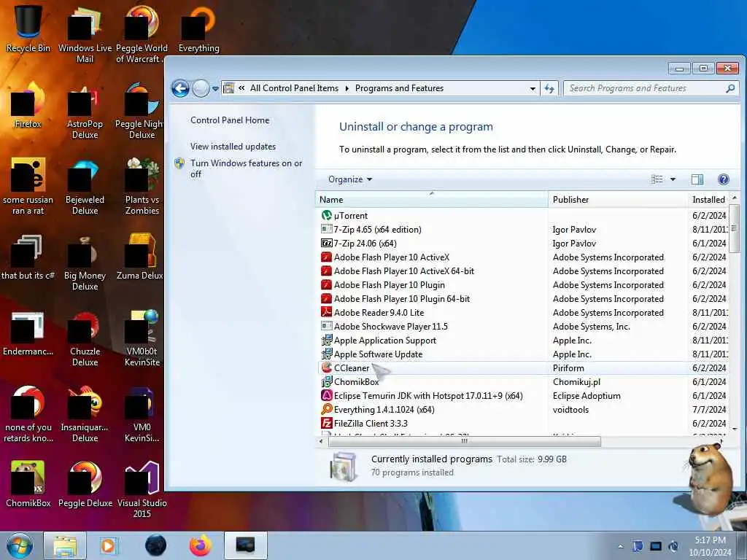Open Plants vs Zombies desktop shortcut
The height and width of the screenshot is (560, 747).
tap(142, 186)
